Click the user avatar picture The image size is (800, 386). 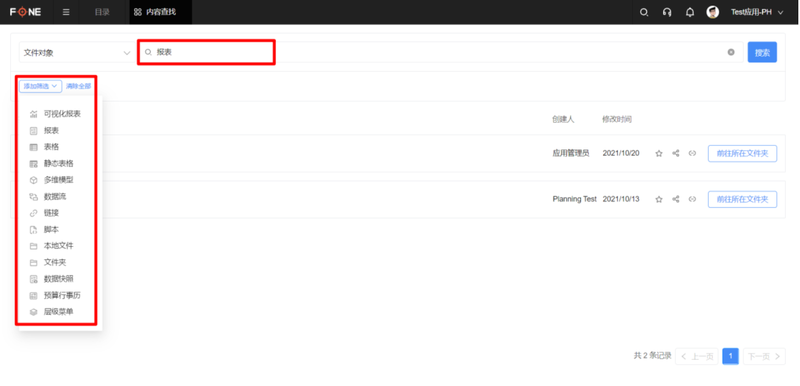(713, 12)
